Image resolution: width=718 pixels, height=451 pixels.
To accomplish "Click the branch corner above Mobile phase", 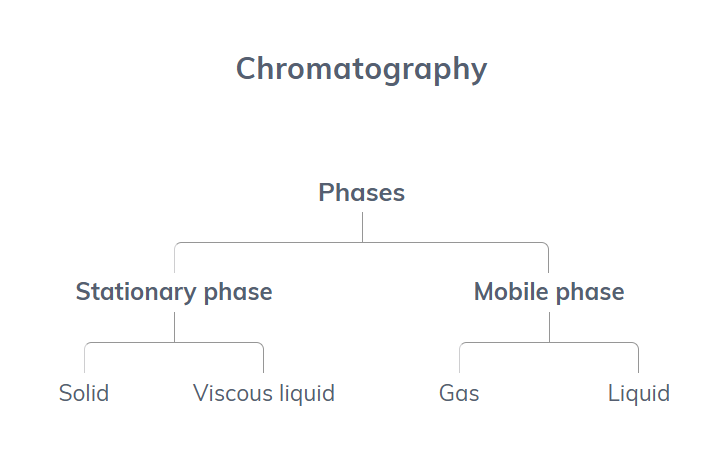I will click(546, 245).
